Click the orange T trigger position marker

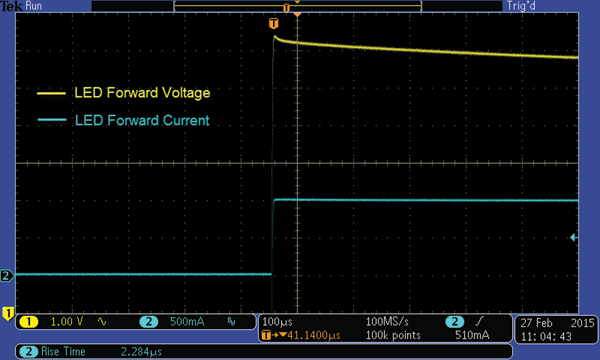273,23
